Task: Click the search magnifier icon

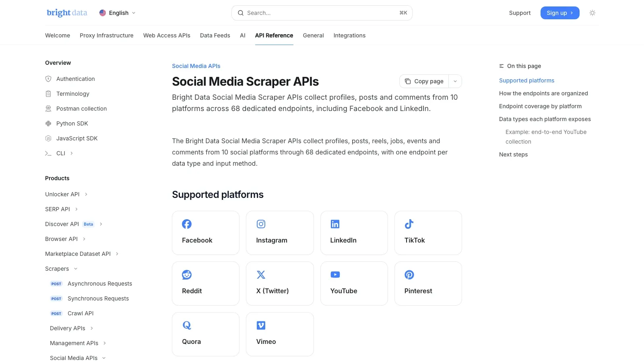Action: click(x=241, y=13)
